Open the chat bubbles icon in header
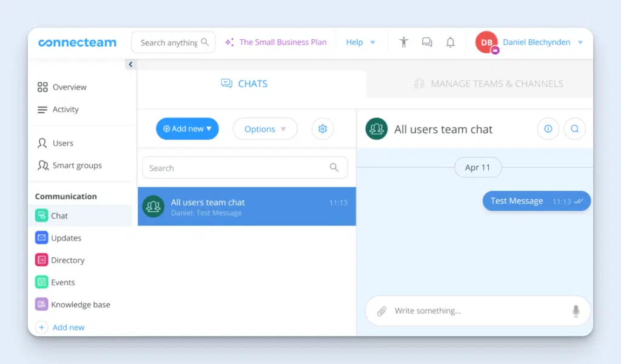The height and width of the screenshot is (364, 621). [427, 42]
